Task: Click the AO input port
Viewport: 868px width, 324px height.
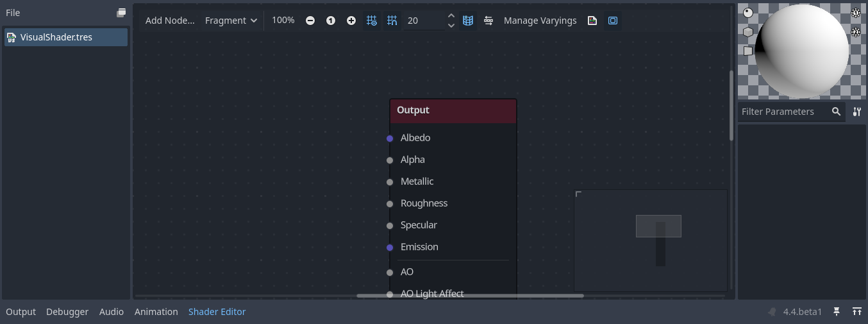Action: [x=390, y=273]
